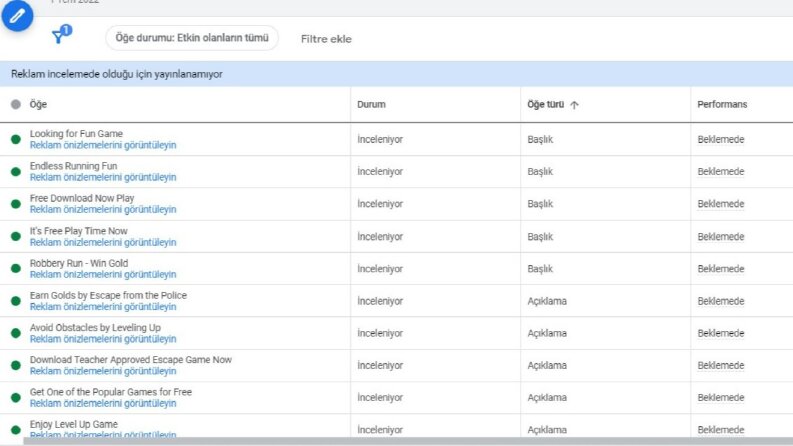Image resolution: width=793 pixels, height=446 pixels.
Task: Toggle status dot for Get One of the Popular Games
Action: coord(16,397)
